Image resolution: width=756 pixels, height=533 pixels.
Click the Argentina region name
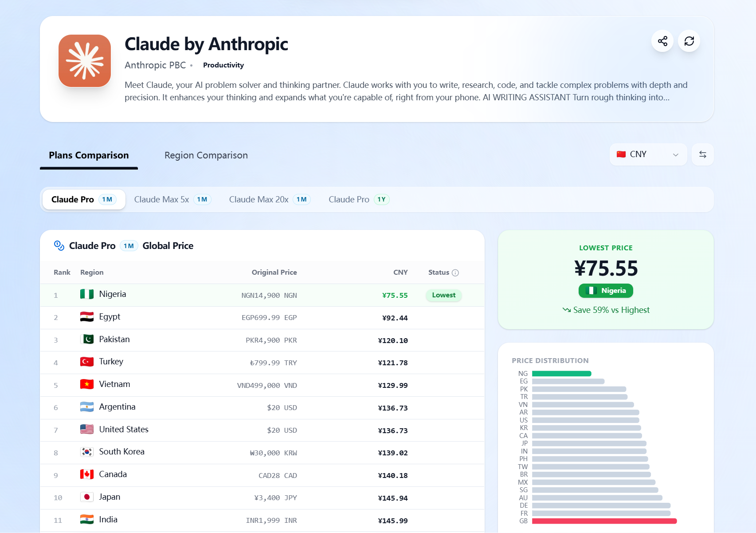point(117,407)
